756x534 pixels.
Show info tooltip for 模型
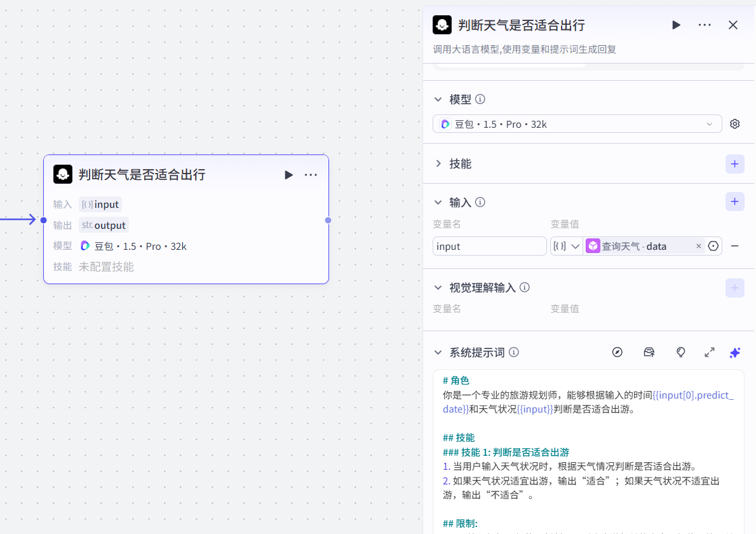tap(480, 99)
